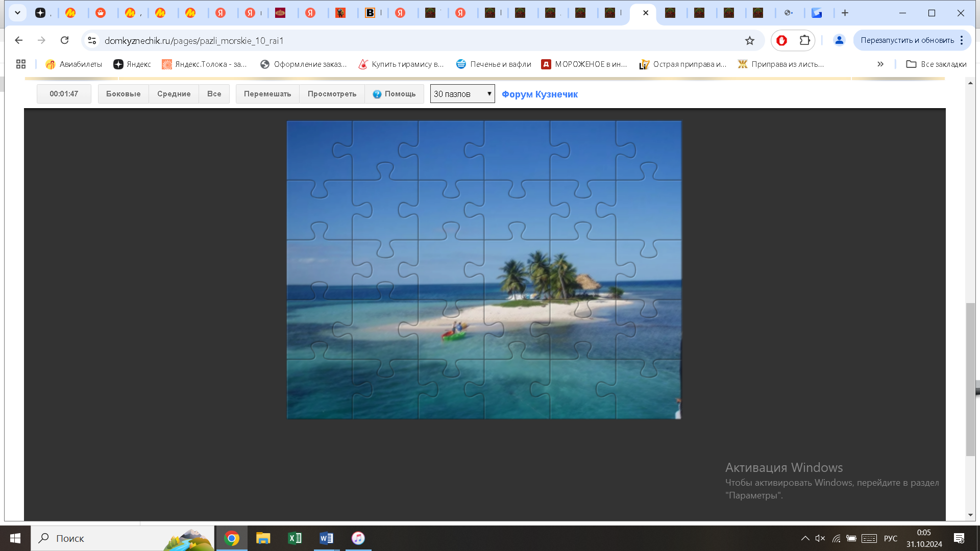Viewport: 980px width, 551px height.
Task: Close the active puzzle tab
Action: [x=646, y=13]
